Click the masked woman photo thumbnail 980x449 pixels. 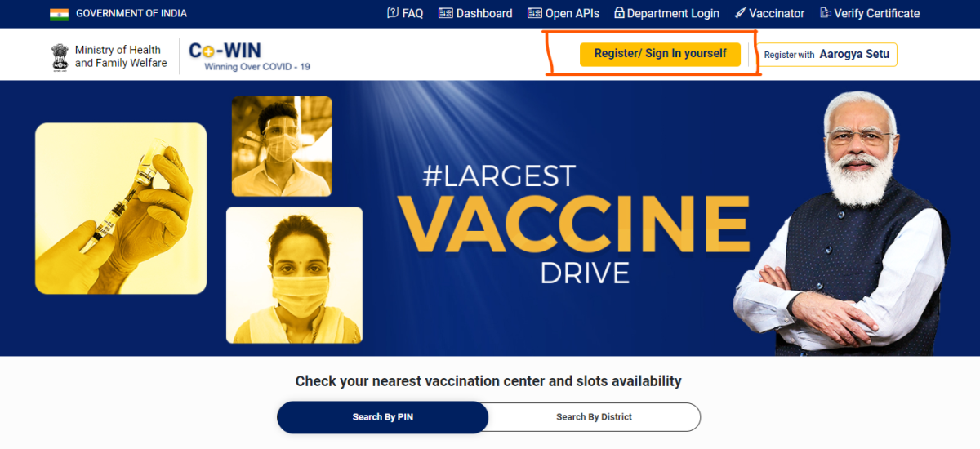coord(294,275)
